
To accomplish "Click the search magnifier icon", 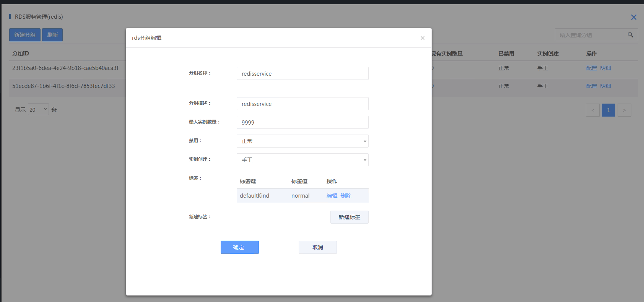I will 631,35.
